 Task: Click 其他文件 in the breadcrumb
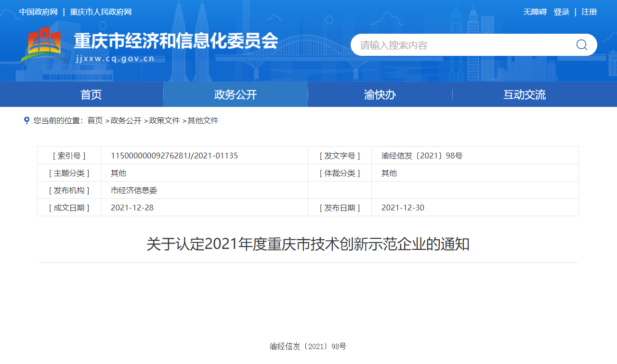(x=203, y=120)
